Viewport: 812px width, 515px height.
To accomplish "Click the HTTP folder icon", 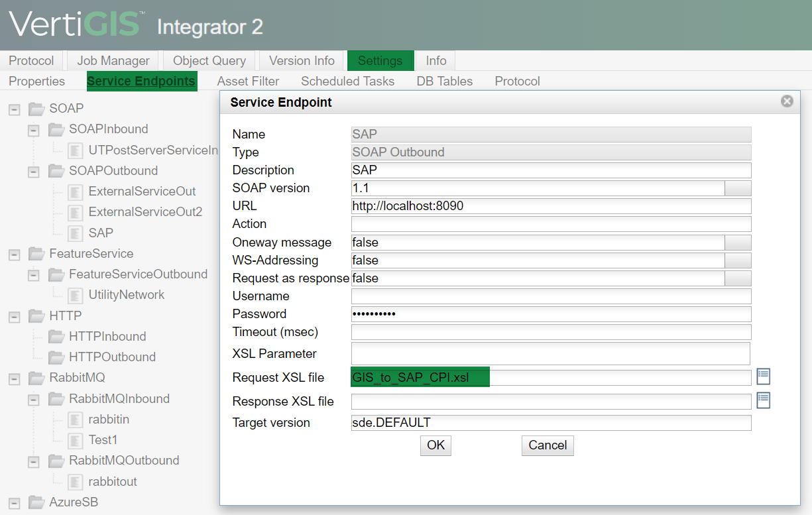I will coord(36,316).
